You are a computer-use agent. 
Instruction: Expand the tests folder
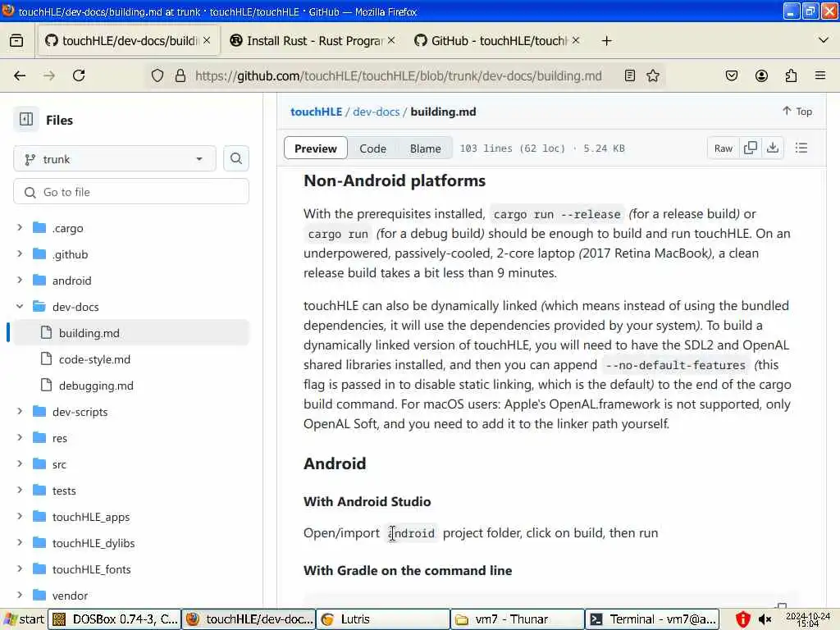pyautogui.click(x=20, y=491)
